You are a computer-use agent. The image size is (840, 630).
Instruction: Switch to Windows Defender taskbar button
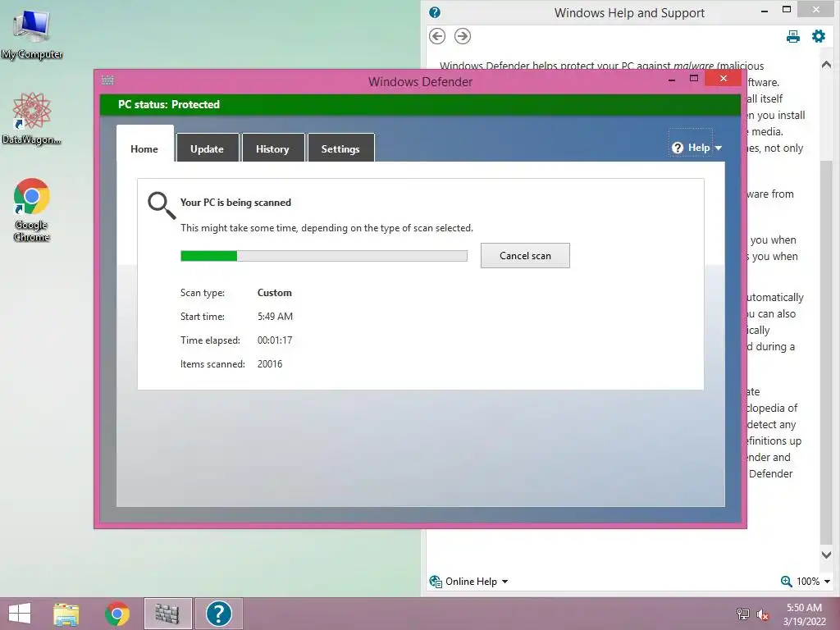(x=167, y=614)
